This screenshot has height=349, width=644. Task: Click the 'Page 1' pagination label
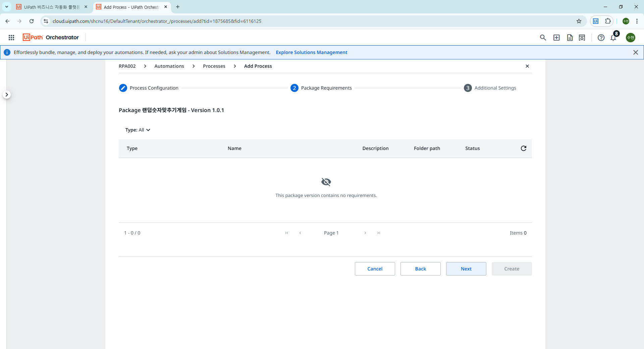[x=331, y=233]
